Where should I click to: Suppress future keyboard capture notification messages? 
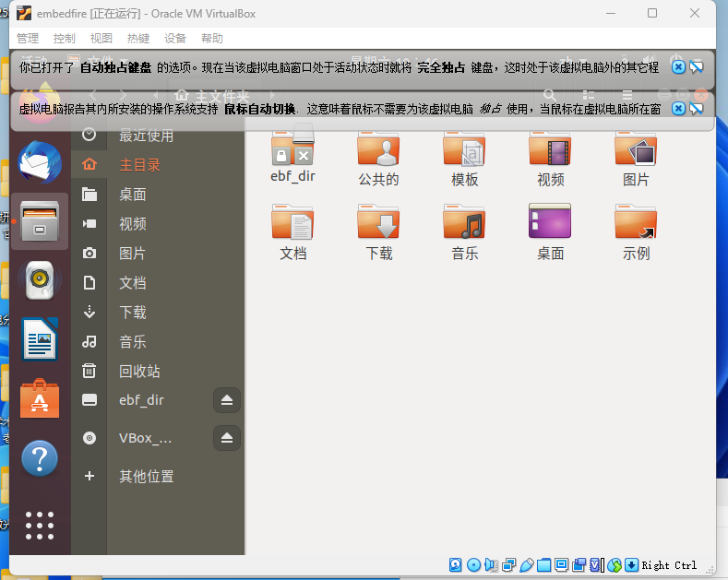(x=697, y=67)
